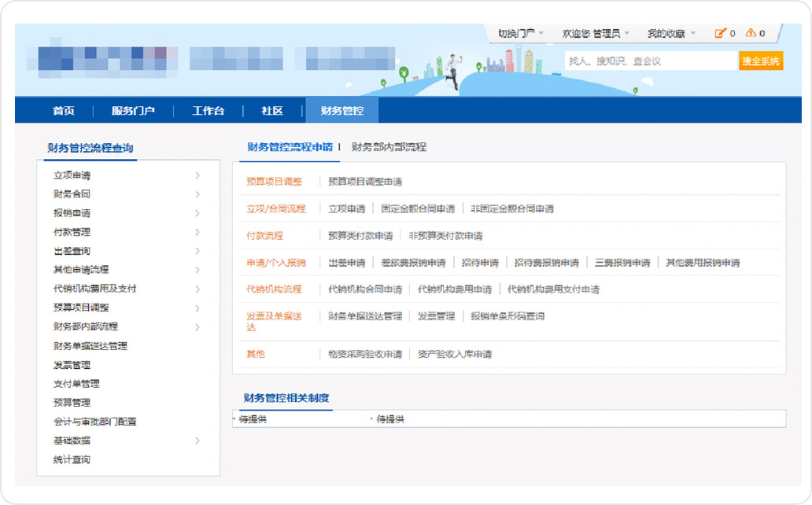Expand the 基础数据 chevron
Image resolution: width=812 pixels, height=505 pixels.
pyautogui.click(x=197, y=440)
